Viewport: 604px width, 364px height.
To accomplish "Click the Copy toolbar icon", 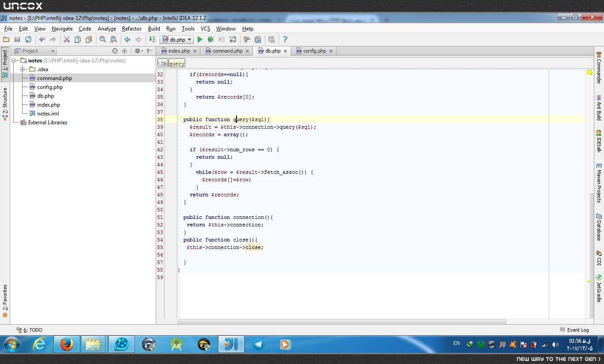I will (x=78, y=40).
